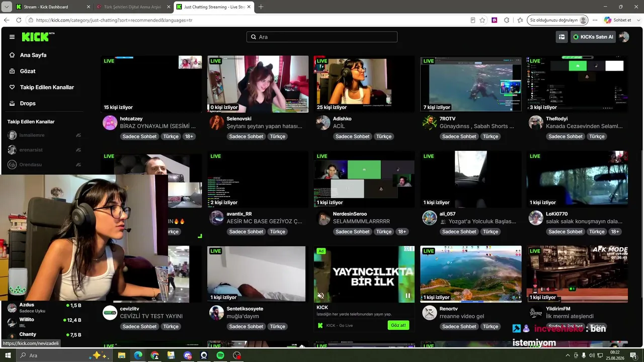The height and width of the screenshot is (362, 644).
Task: Click Türkçe tag under TheRodyi
Action: (597, 137)
